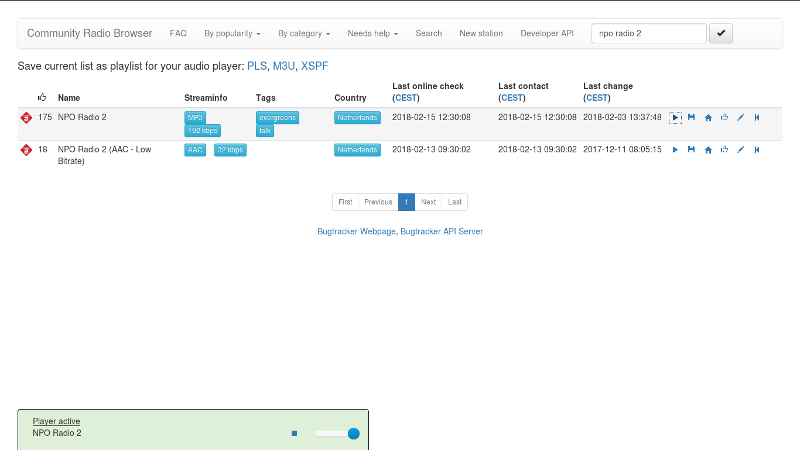800x450 pixels.
Task: Click Netherlands tag in AAC Low Bitrate row
Action: (x=357, y=149)
